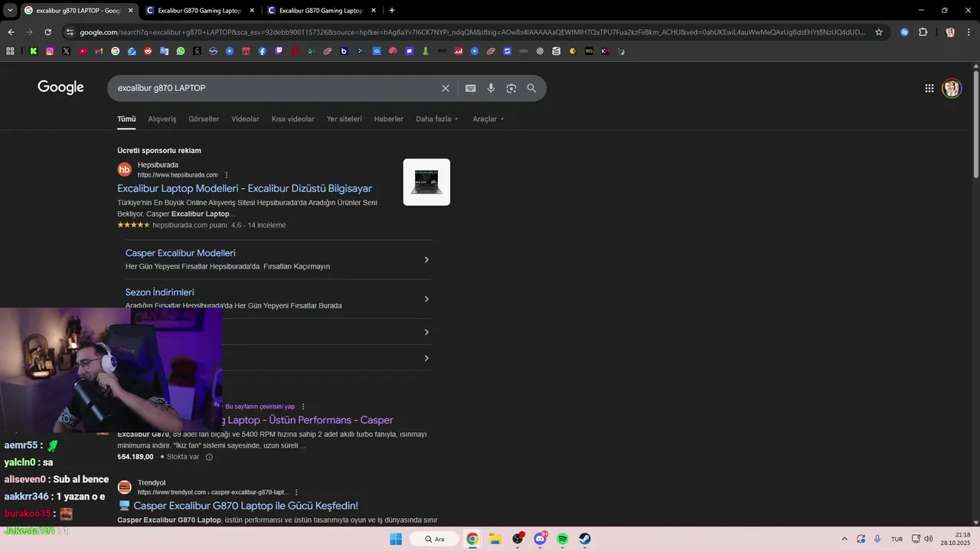Image resolution: width=980 pixels, height=551 pixels.
Task: Show hidden system tray icons
Action: [844, 539]
